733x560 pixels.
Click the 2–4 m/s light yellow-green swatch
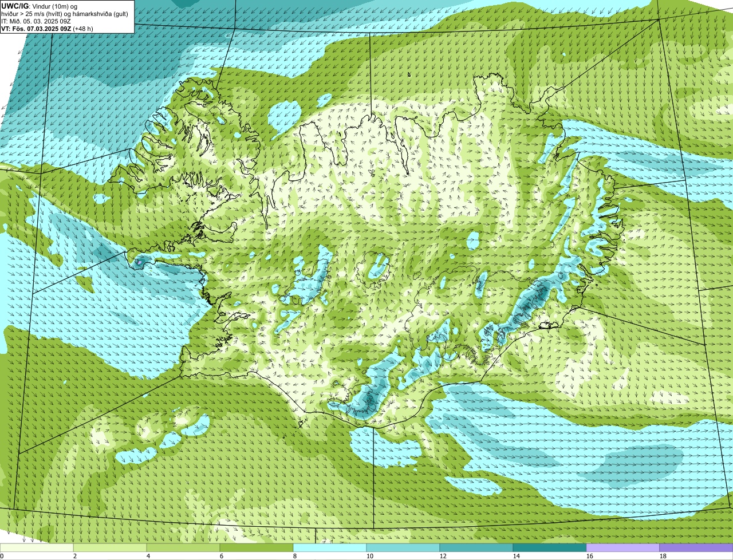[x=110, y=547]
